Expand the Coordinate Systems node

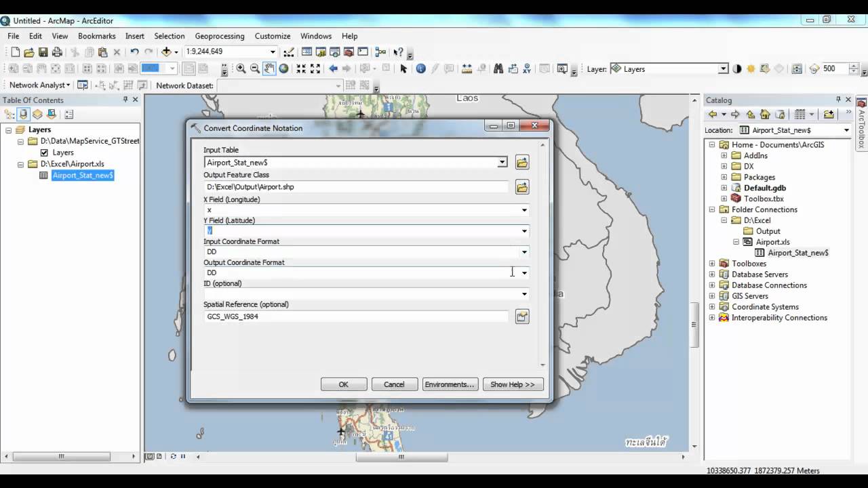(712, 307)
